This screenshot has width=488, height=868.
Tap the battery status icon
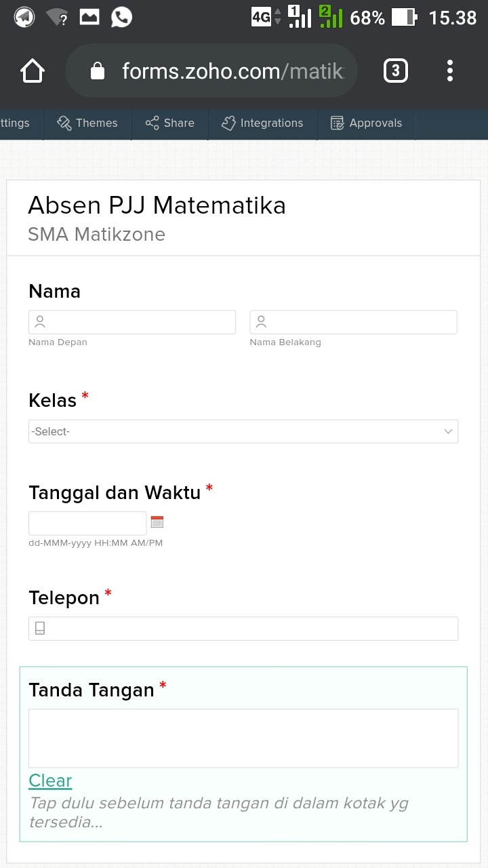point(404,18)
